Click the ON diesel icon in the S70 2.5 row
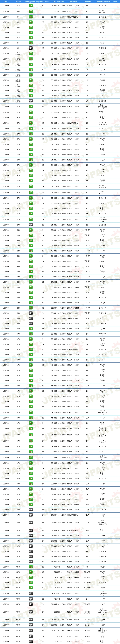This screenshot has width=120, height=644. tap(31, 225)
